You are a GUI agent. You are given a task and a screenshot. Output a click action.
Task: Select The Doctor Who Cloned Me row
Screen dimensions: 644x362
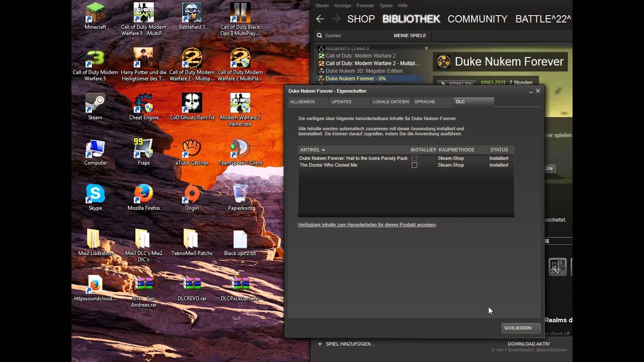tap(406, 165)
